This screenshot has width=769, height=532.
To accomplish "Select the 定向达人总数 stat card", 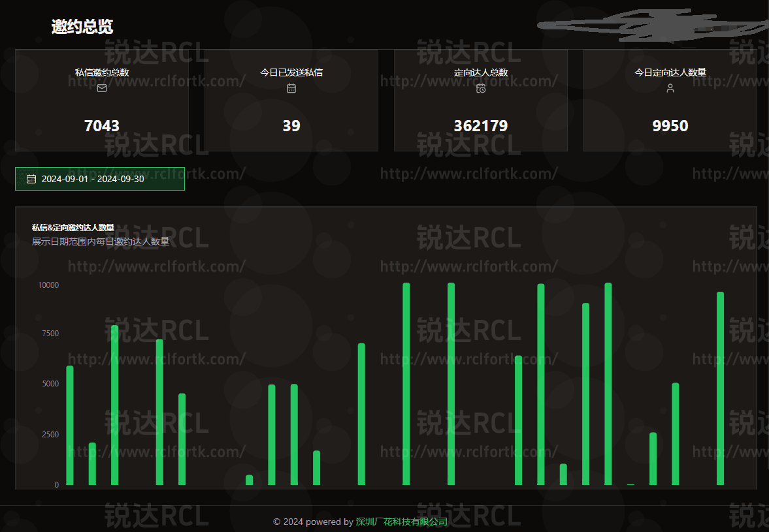I will (481, 99).
